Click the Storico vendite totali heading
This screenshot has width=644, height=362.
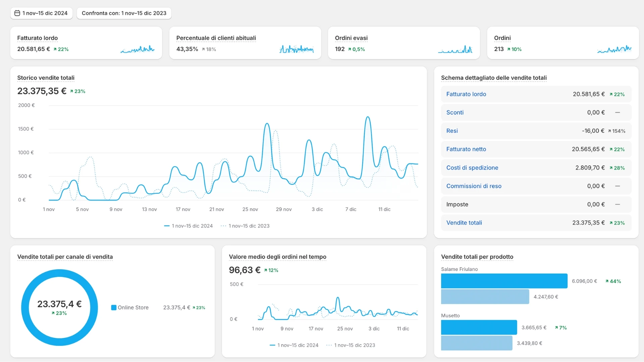point(46,78)
